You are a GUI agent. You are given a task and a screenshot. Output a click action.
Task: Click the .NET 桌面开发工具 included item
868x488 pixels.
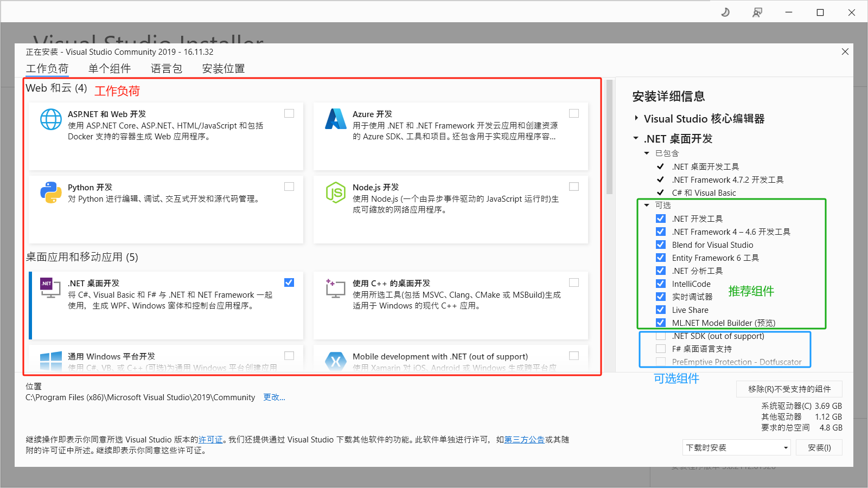coord(705,166)
